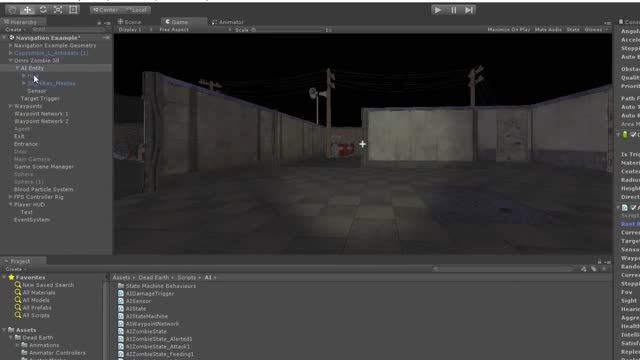Click AIStateMachine script icon
640x360 pixels.
point(121,316)
